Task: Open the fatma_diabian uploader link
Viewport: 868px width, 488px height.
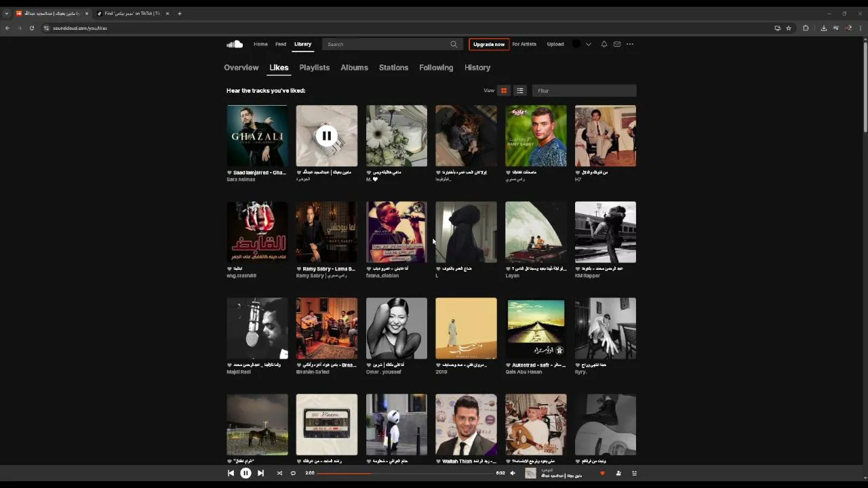Action: click(382, 276)
